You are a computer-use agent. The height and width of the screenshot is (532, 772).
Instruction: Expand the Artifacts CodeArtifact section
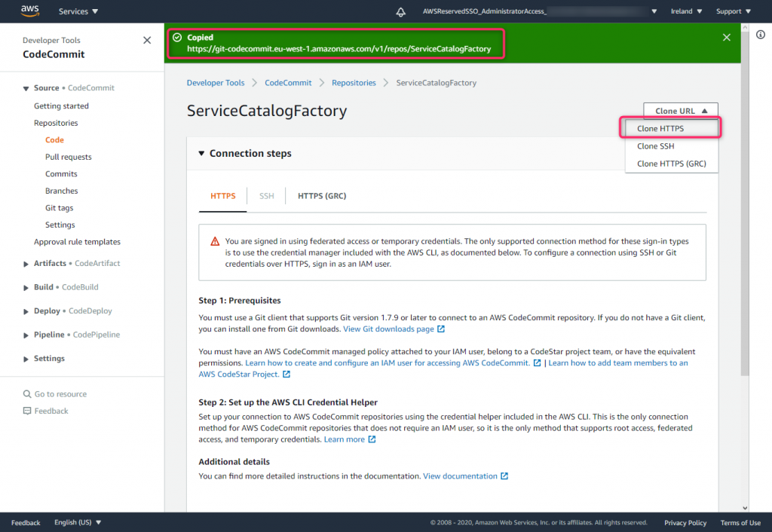pyautogui.click(x=26, y=264)
